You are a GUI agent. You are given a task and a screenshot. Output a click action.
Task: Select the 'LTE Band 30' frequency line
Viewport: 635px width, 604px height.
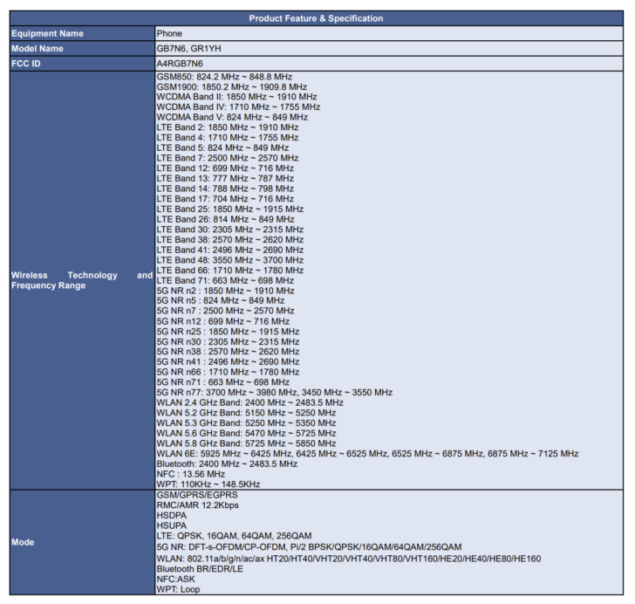click(x=230, y=229)
